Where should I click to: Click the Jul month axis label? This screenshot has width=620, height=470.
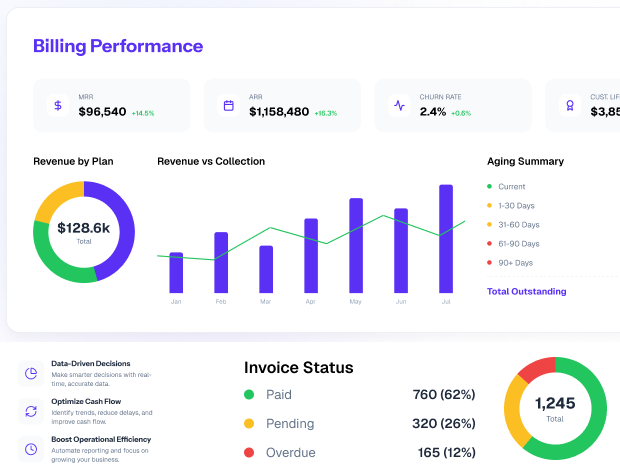click(x=446, y=302)
